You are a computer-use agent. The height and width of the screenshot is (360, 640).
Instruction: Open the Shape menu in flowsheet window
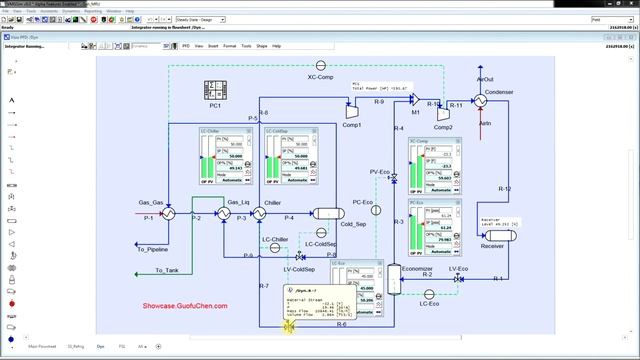pyautogui.click(x=262, y=46)
